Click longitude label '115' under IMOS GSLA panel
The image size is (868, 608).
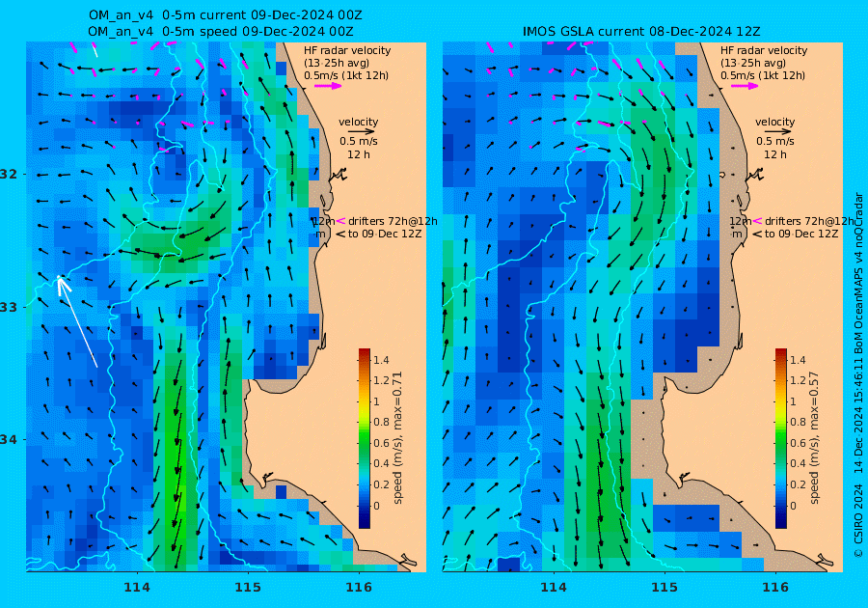pyautogui.click(x=665, y=588)
